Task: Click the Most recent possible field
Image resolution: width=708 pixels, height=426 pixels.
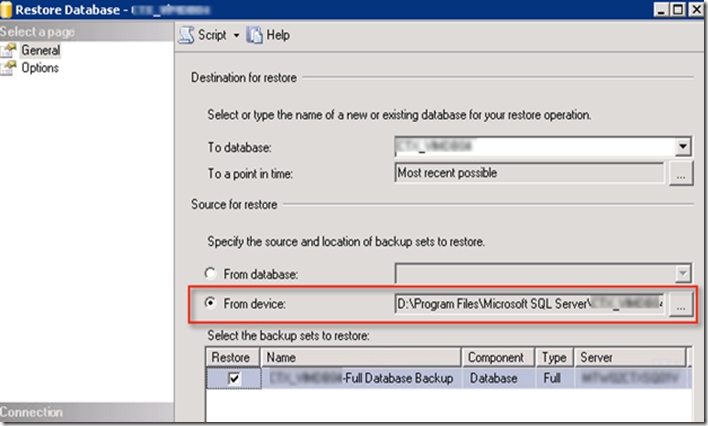Action: click(x=529, y=173)
